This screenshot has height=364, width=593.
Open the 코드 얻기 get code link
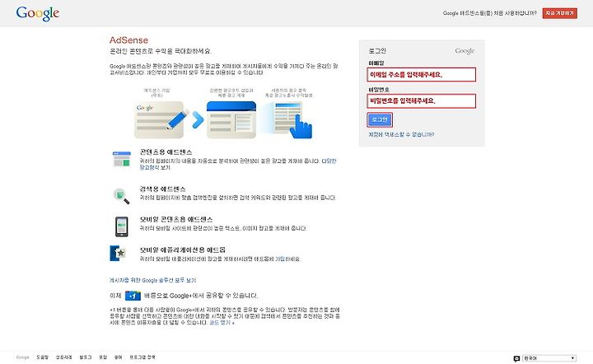[x=222, y=323]
